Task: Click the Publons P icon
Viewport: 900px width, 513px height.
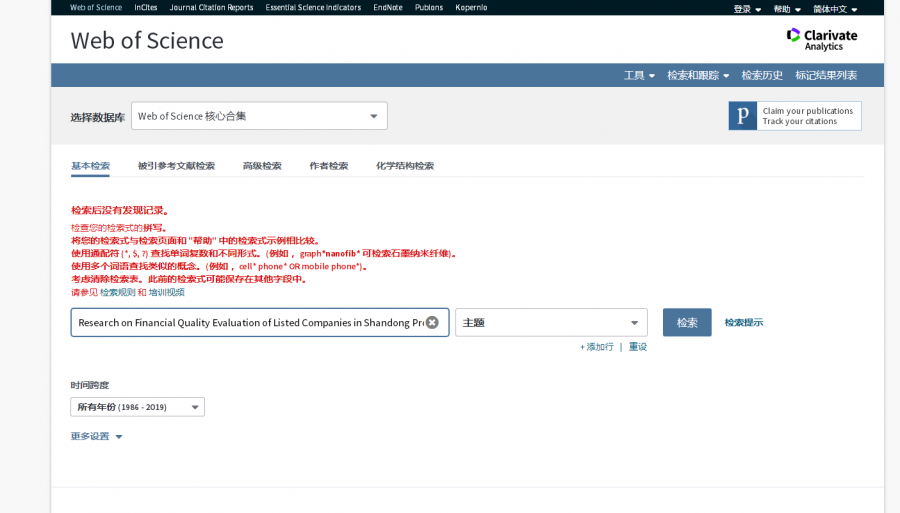Action: click(x=742, y=116)
